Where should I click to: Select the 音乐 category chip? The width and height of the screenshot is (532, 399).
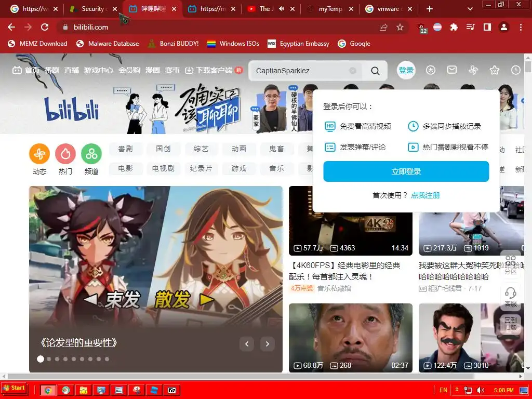point(277,168)
